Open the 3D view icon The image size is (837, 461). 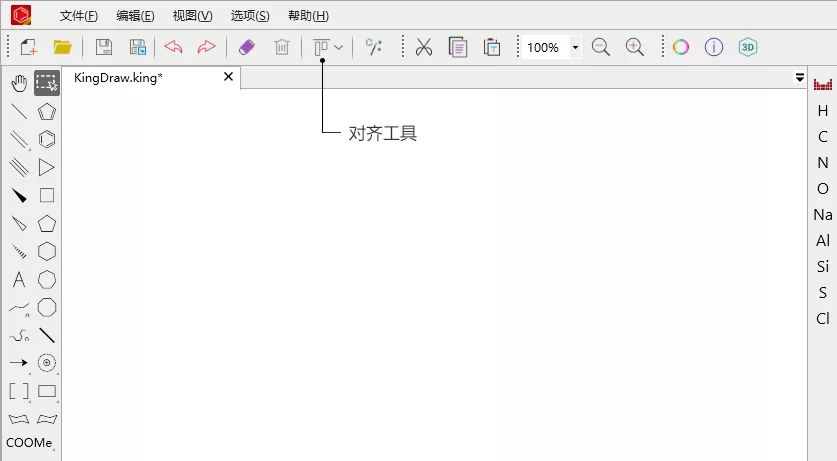[x=747, y=47]
